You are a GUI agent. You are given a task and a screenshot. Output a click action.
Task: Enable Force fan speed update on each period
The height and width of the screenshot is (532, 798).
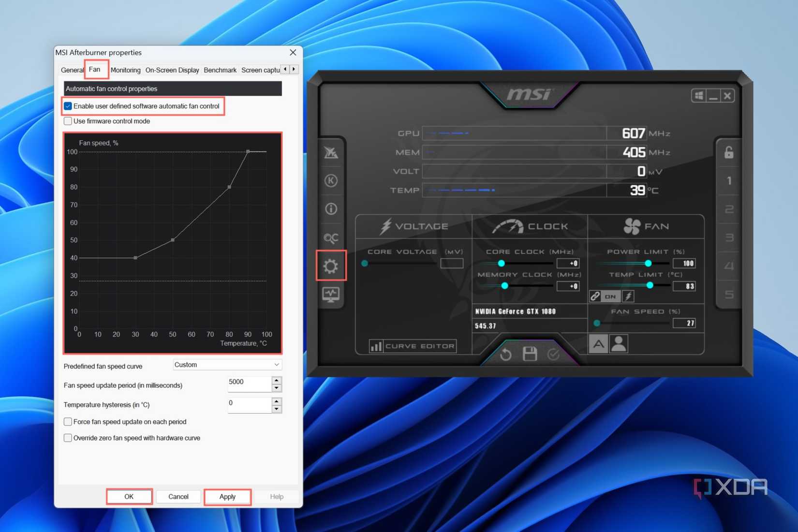[68, 421]
